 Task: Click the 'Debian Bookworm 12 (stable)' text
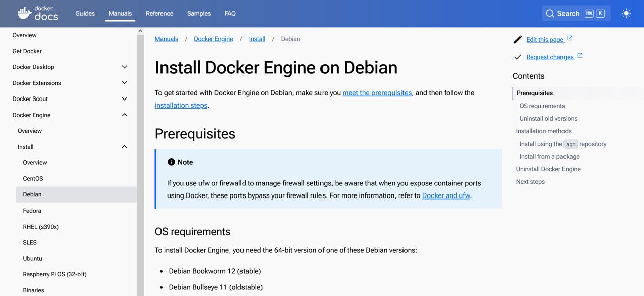click(215, 271)
